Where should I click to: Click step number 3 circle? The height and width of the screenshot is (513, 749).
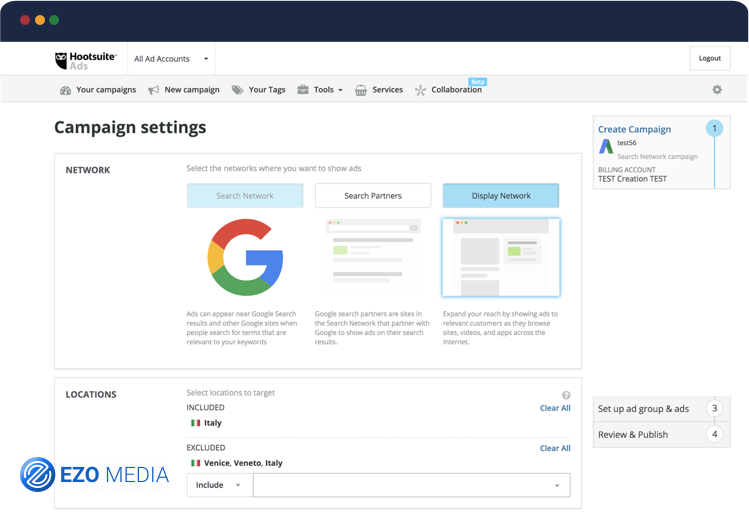715,408
